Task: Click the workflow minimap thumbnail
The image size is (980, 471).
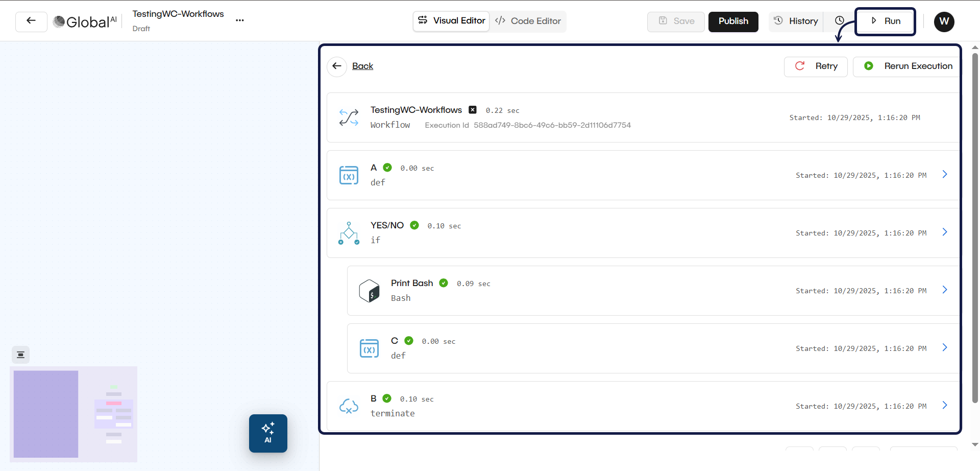Action: pos(73,414)
